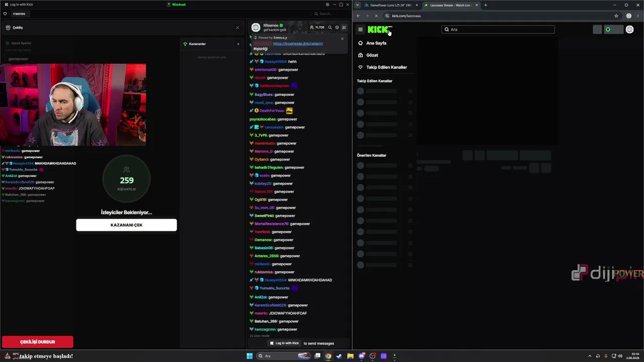The height and width of the screenshot is (362, 644).
Task: Open the OBS Studio taskbar icon
Action: [372, 356]
